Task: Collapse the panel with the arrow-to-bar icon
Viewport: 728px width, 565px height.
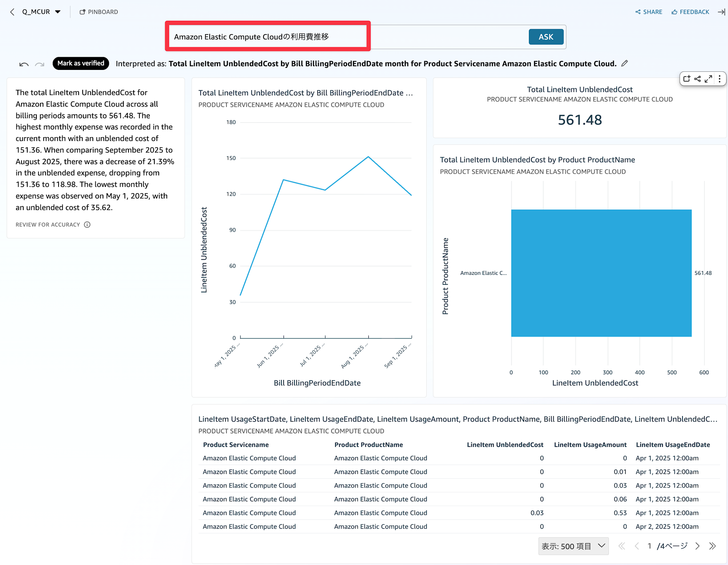Action: point(721,12)
